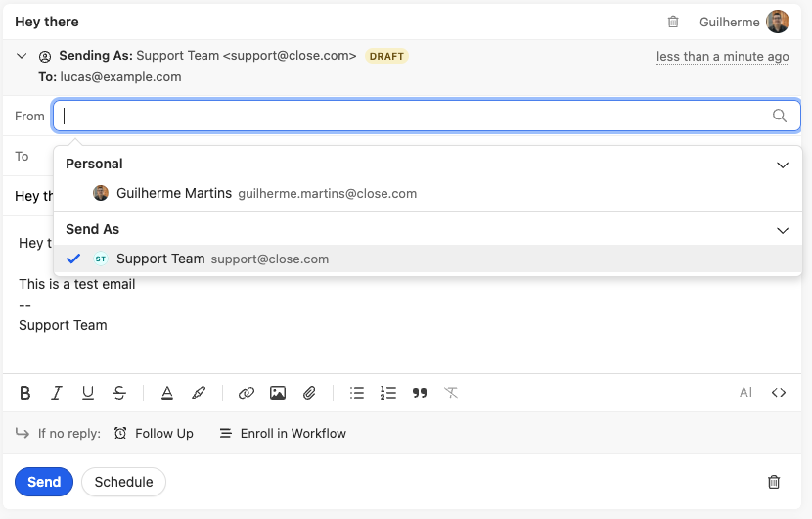The width and height of the screenshot is (812, 519).
Task: Open the AI writing assistant
Action: tap(745, 392)
